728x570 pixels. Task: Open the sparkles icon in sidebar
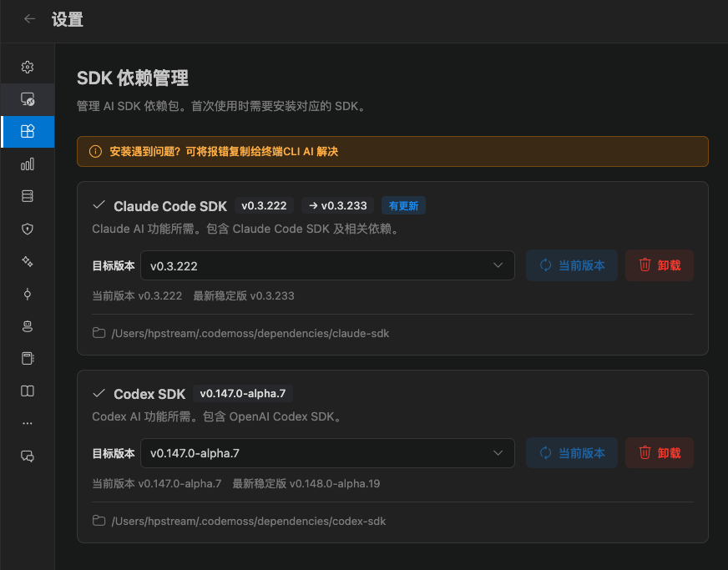click(x=28, y=261)
